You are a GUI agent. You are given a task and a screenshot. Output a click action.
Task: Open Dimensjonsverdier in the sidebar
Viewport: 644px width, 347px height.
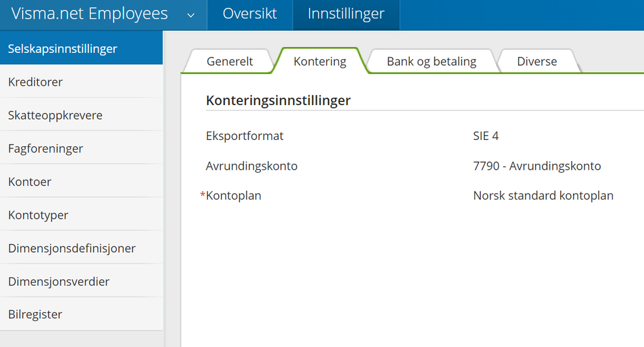point(59,282)
